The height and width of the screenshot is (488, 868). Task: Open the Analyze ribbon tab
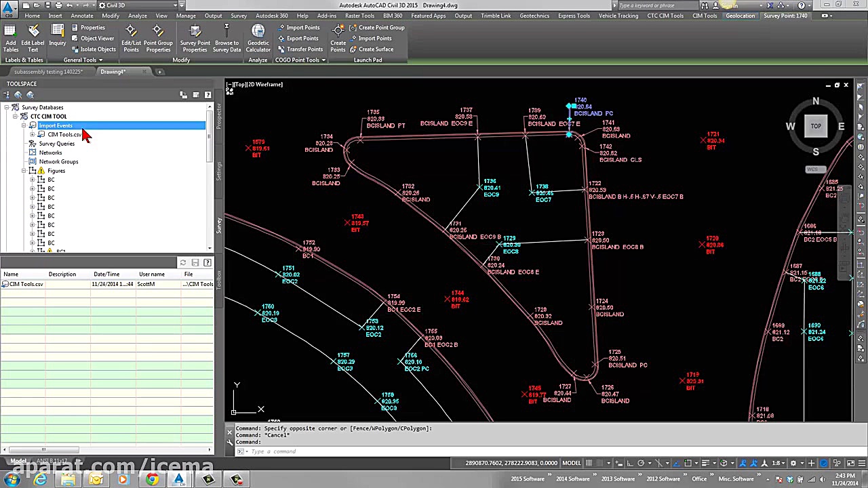138,16
